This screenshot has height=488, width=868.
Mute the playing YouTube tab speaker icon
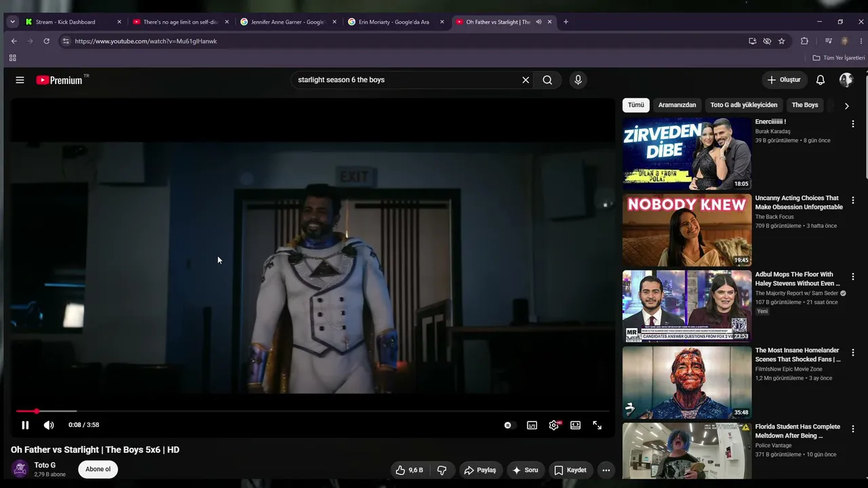[538, 22]
